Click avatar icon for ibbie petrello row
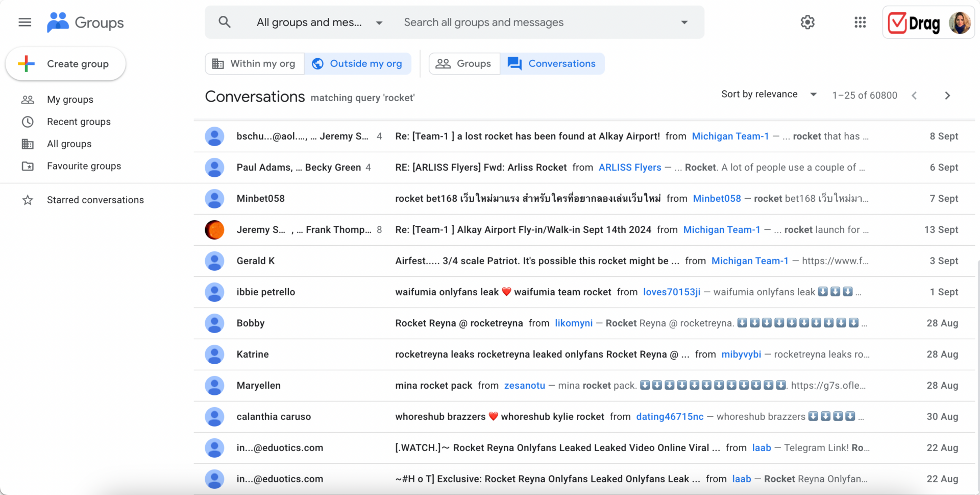 point(214,292)
